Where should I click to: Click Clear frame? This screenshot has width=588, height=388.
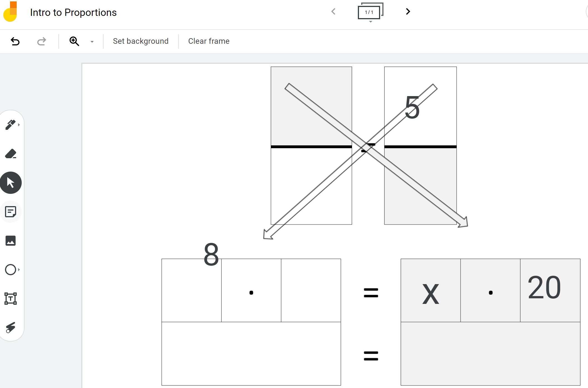(208, 41)
